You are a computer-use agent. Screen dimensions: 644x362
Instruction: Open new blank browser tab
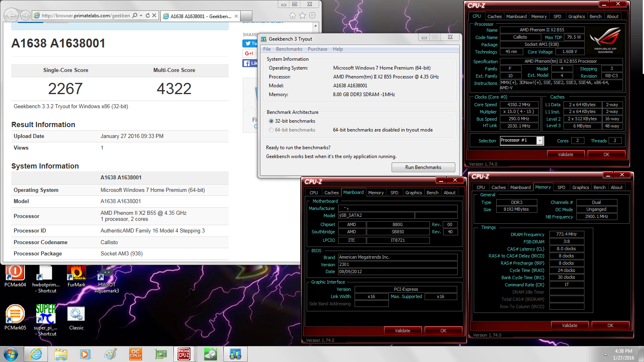tap(246, 16)
